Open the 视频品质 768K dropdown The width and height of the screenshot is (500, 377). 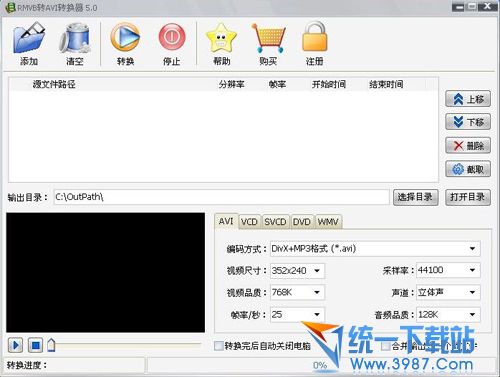(297, 292)
